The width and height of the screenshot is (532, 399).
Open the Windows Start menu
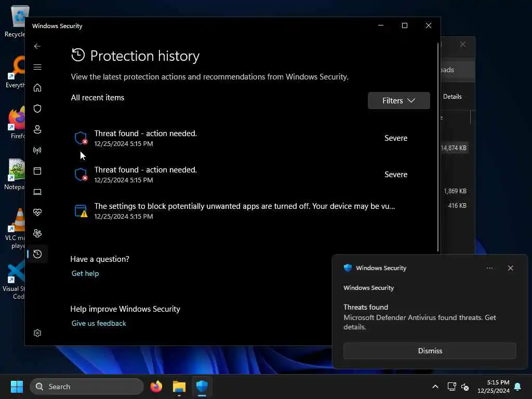(17, 387)
